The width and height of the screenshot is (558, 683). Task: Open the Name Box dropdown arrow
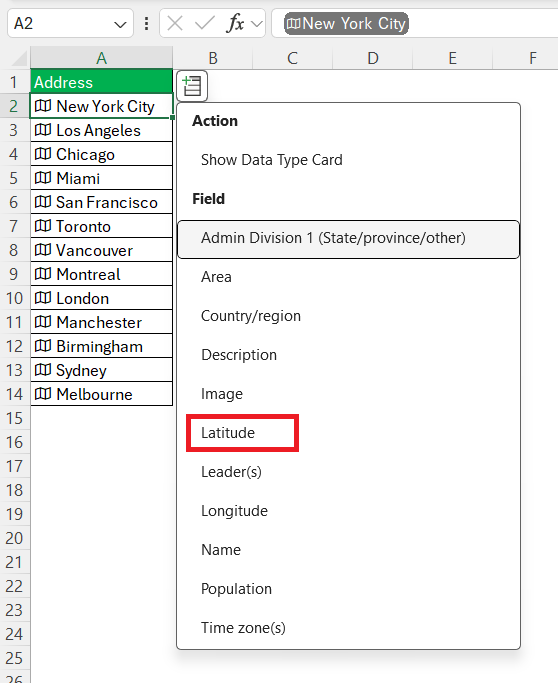point(120,24)
